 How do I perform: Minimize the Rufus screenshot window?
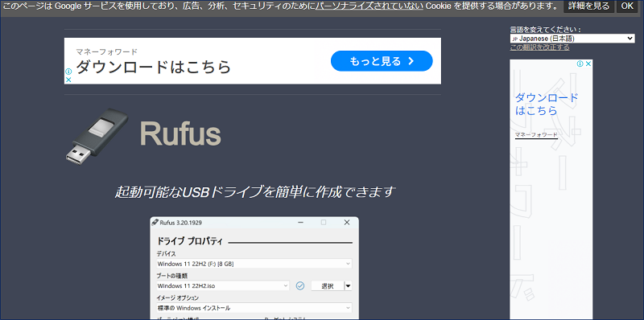click(x=301, y=223)
